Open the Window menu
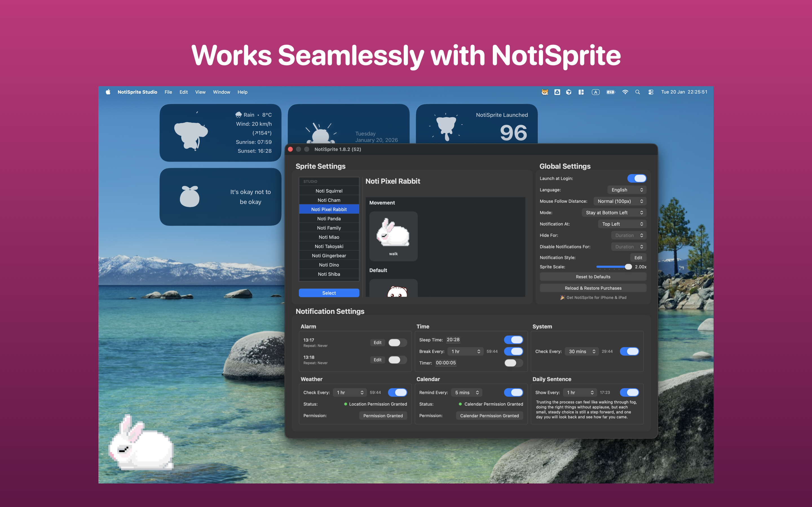The image size is (812, 507). pyautogui.click(x=221, y=92)
